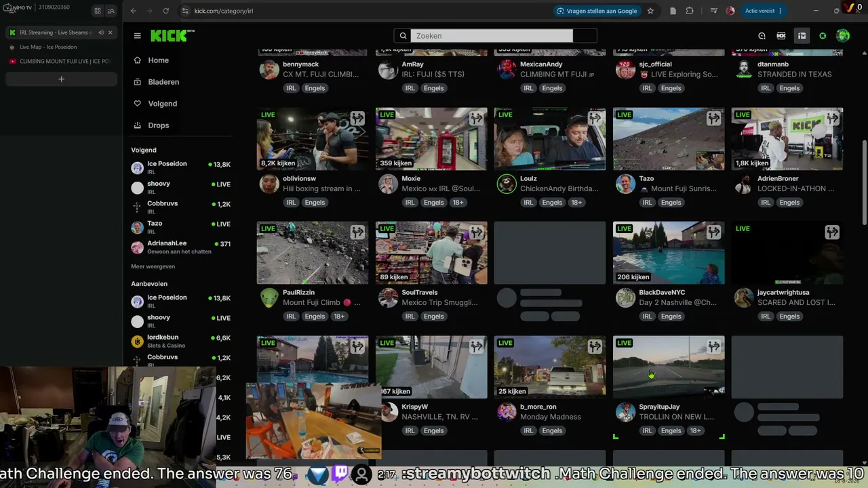
Task: Open SoulTravels channel name
Action: click(x=420, y=292)
